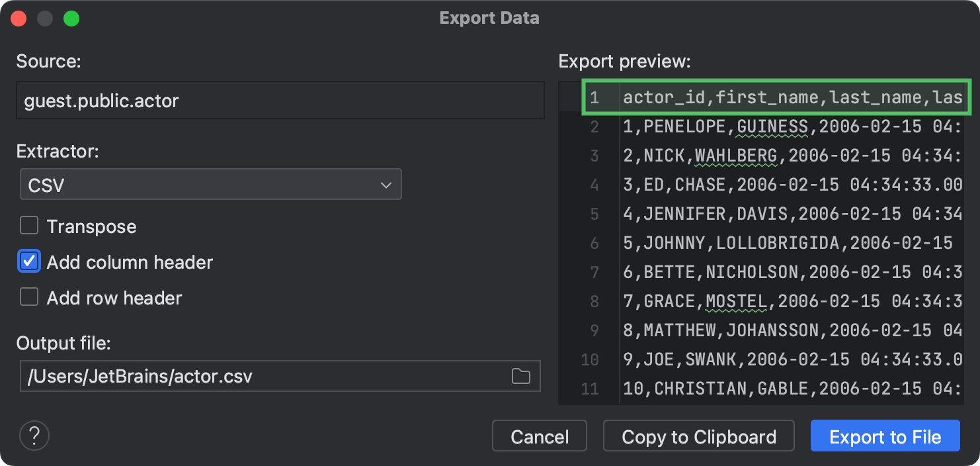Open the CSV extractor format dropdown
This screenshot has height=466, width=980.
[210, 184]
